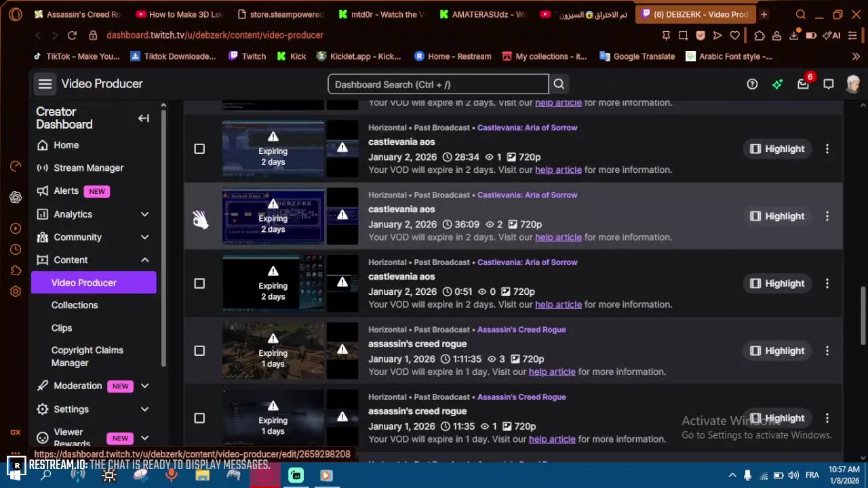Screen dimensions: 868x488
Task: Open more options for castlevania aos 28:34
Action: pyautogui.click(x=827, y=148)
